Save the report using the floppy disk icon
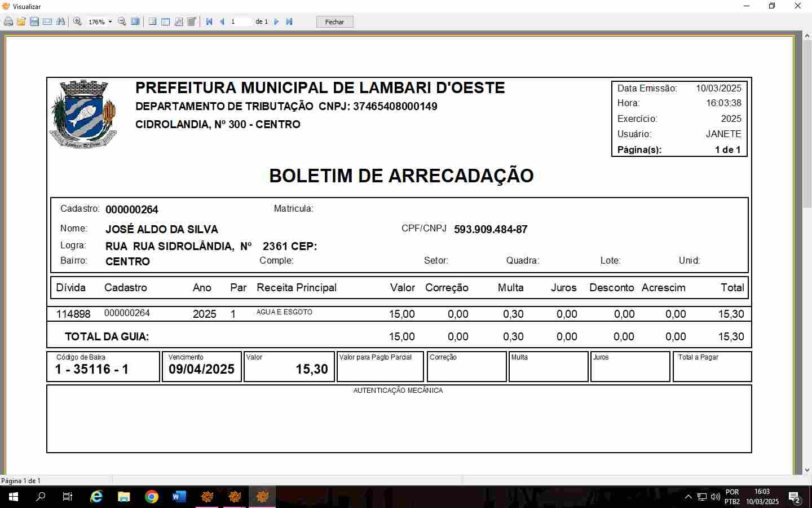The height and width of the screenshot is (508, 812). pos(34,22)
